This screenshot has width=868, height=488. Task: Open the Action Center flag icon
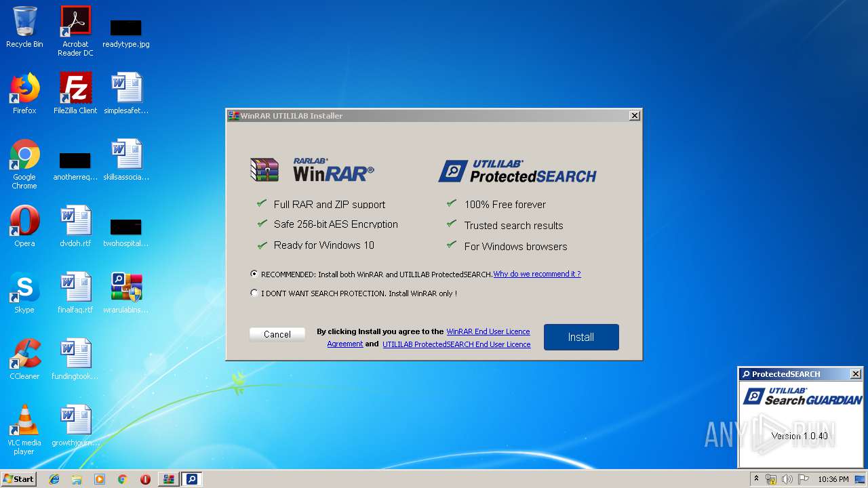803,479
